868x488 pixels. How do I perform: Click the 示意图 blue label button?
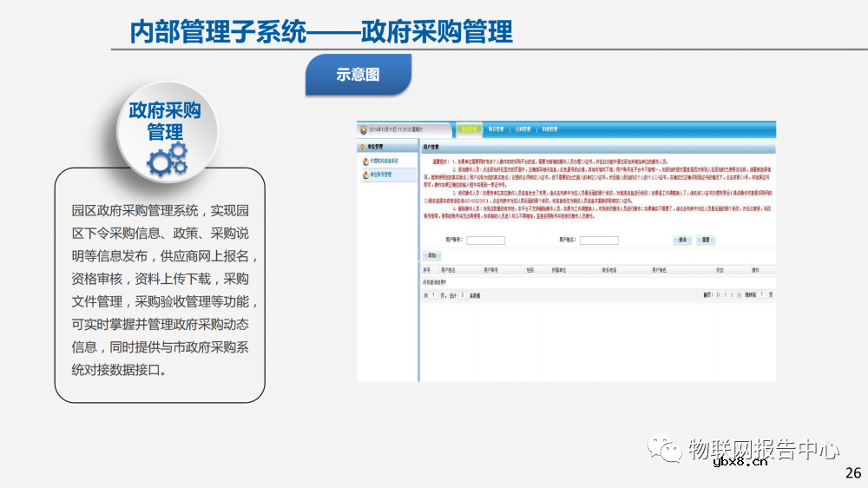click(358, 74)
